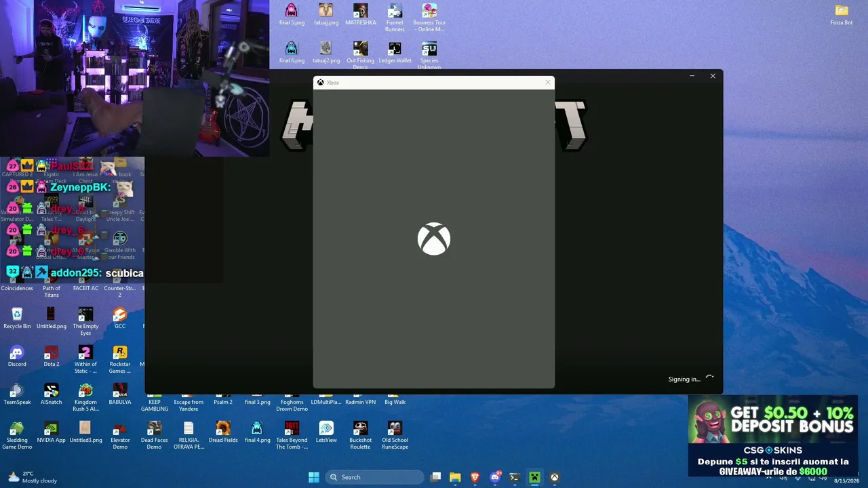Launch the Elevator Demo shortcut
This screenshot has width=868, height=488.
tap(120, 435)
